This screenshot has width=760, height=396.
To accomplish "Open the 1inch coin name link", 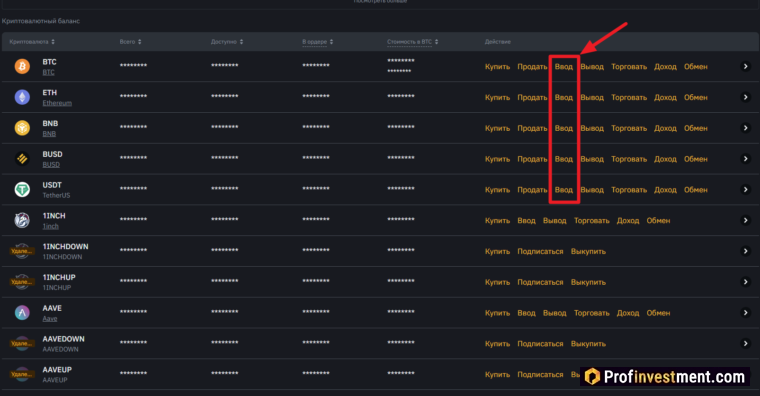I will [50, 226].
